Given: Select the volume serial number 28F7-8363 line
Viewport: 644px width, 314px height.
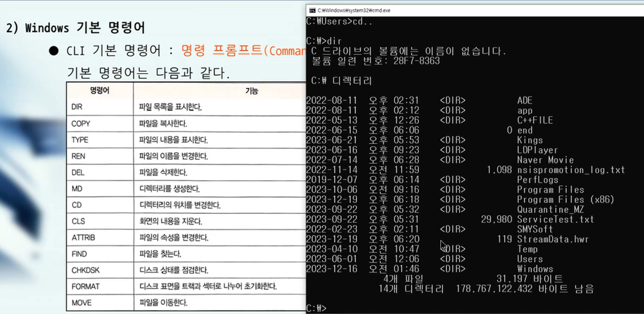Looking at the screenshot, I should point(376,61).
